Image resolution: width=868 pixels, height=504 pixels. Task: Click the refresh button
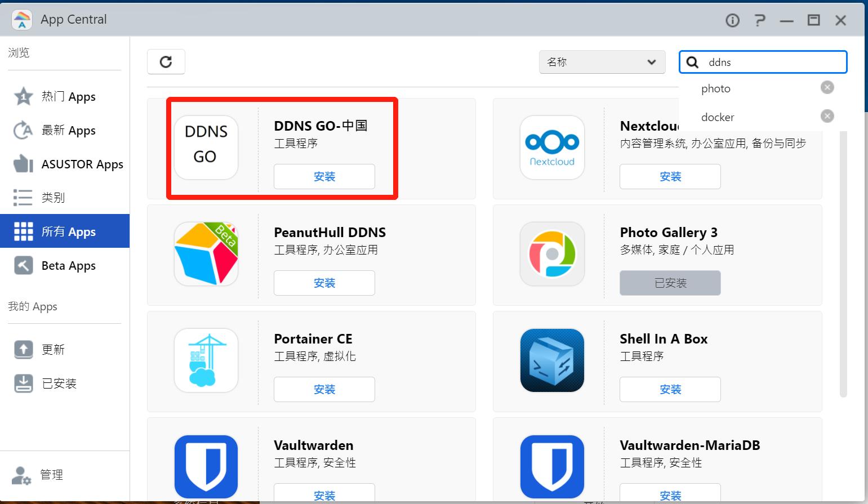166,62
